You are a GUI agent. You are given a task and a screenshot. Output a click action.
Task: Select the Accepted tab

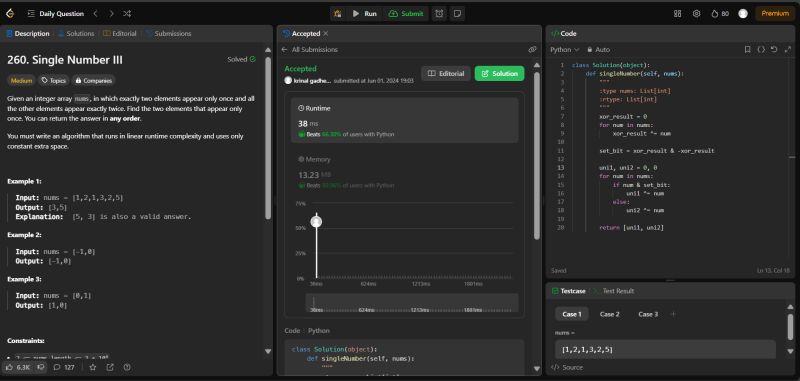(x=302, y=34)
